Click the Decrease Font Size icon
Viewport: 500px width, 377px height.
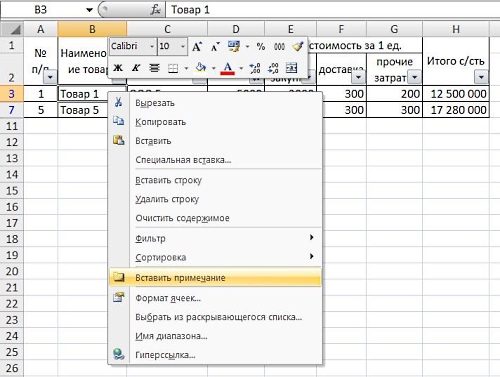(x=215, y=46)
